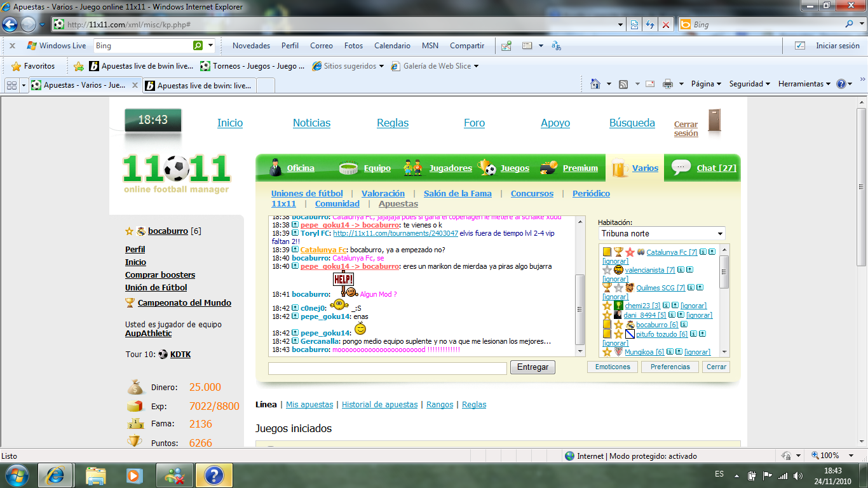Open the Emoticones panel button

coord(613,367)
